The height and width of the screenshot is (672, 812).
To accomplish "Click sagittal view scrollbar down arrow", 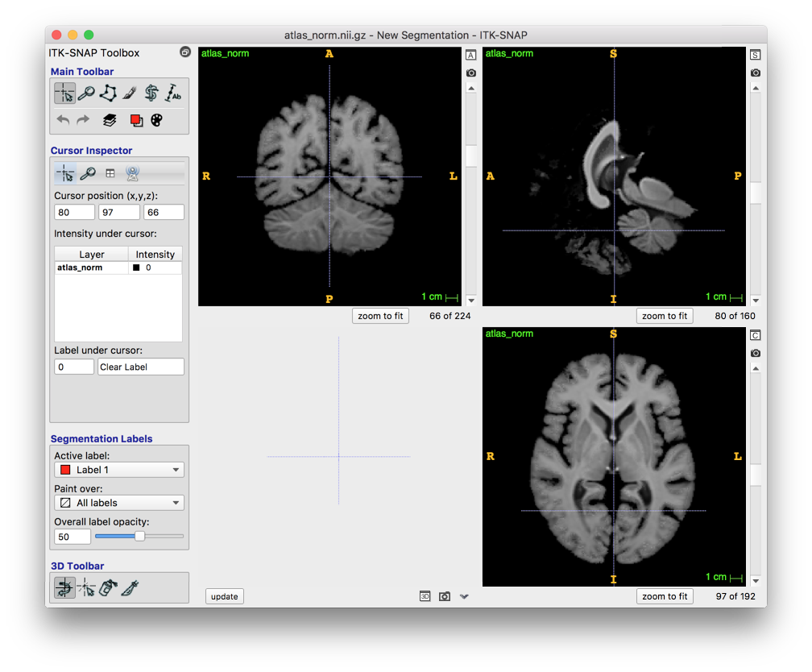I will 756,301.
